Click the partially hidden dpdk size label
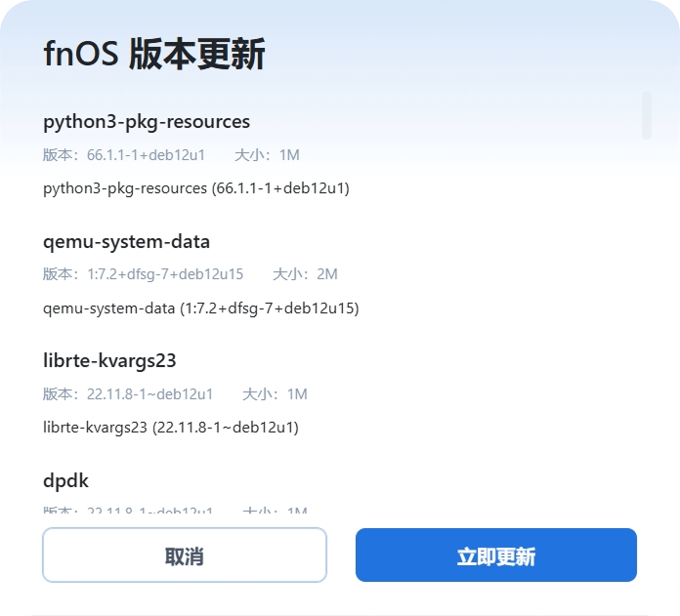680x616 pixels. 275,510
